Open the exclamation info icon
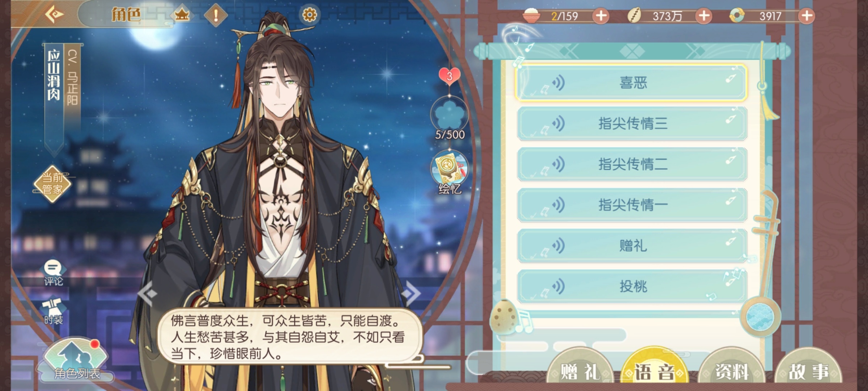868x391 pixels. tap(216, 15)
